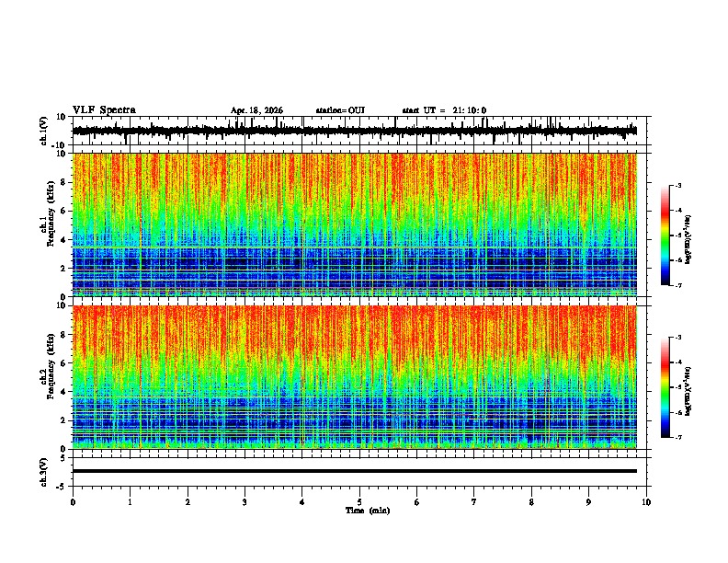This screenshot has height=563, width=728.
Task: Click the ch.1 color scale bar
Action: coord(665,236)
